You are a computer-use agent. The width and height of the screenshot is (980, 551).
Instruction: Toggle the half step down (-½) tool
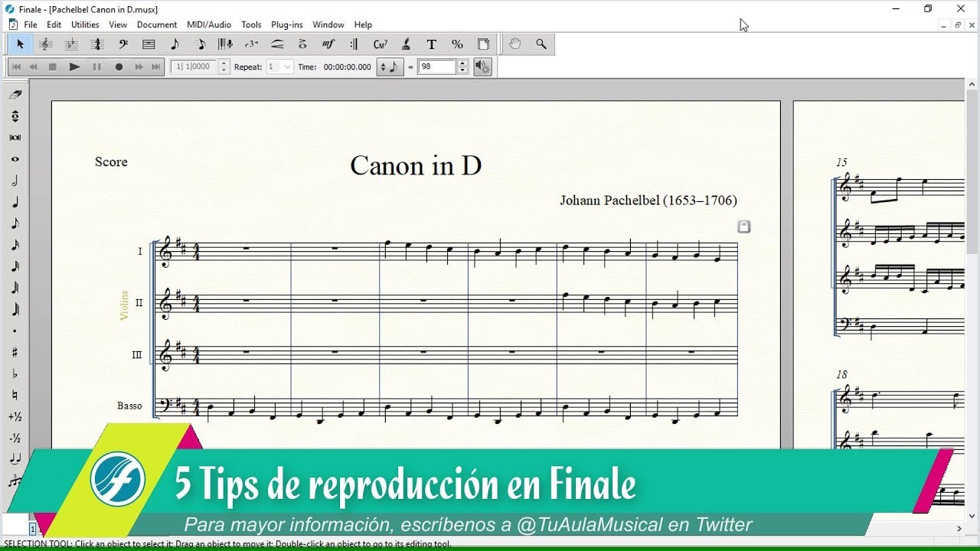pyautogui.click(x=15, y=438)
